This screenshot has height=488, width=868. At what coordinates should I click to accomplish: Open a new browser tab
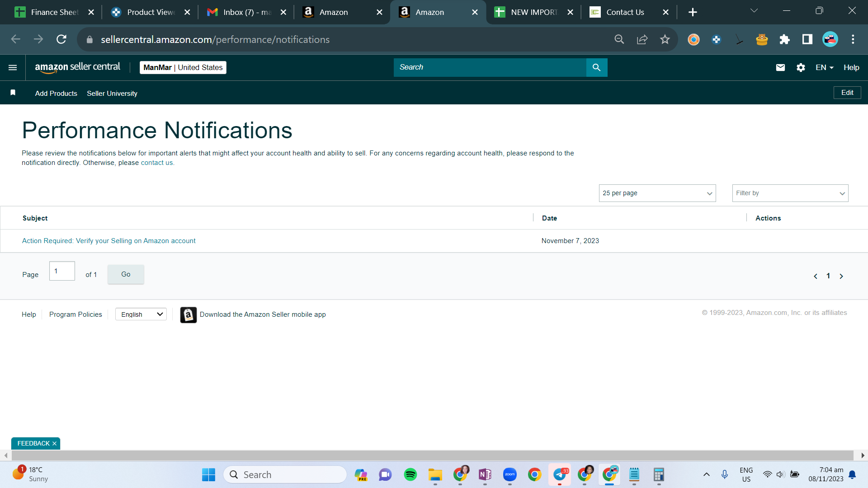pos(693,12)
